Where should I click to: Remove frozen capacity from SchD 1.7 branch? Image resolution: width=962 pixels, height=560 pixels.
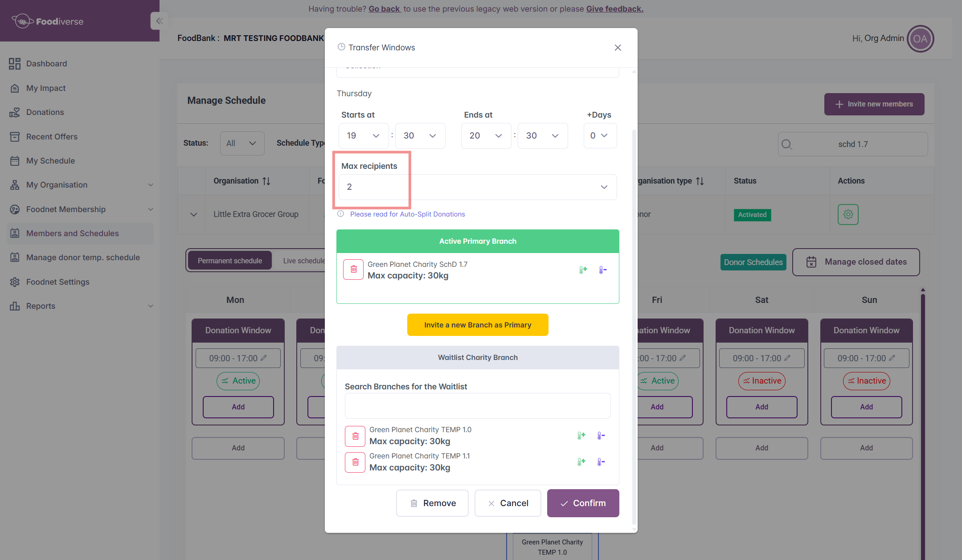pyautogui.click(x=602, y=270)
